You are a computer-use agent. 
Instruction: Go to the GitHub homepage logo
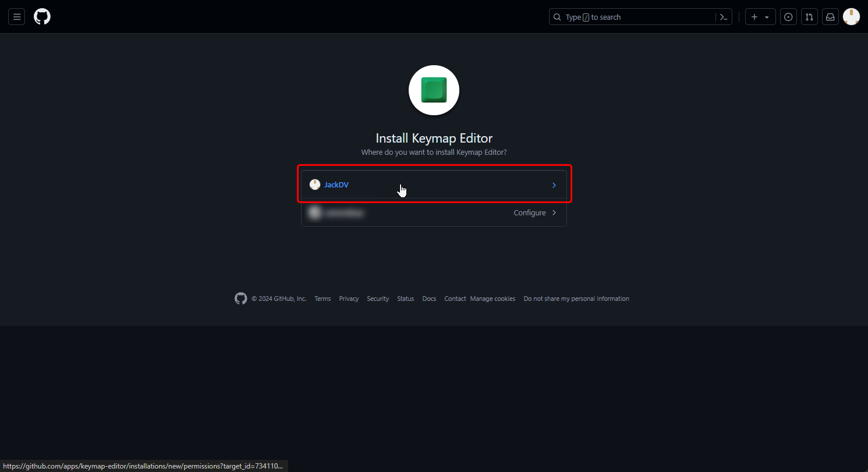pos(42,17)
